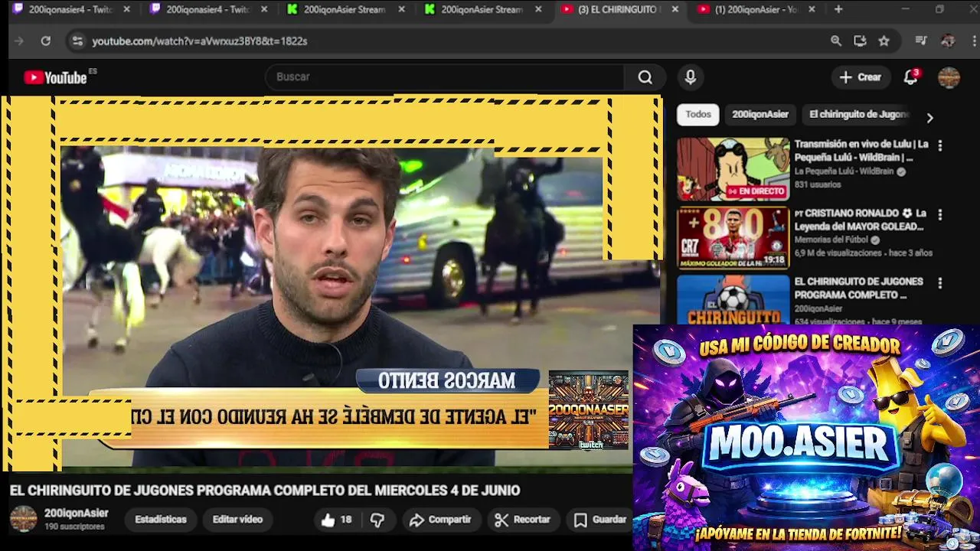Open El Chiringuito sidebar video thumbnail
Screen dimensions: 980x551
click(733, 299)
